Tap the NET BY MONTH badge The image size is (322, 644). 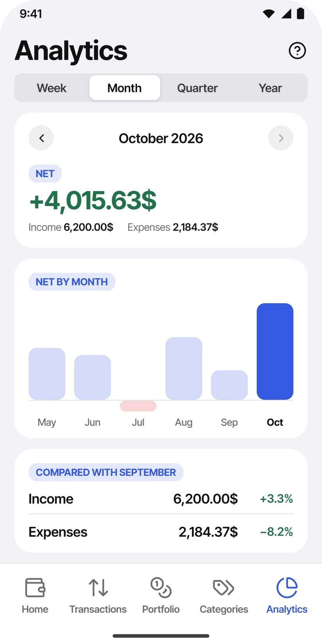tap(72, 282)
